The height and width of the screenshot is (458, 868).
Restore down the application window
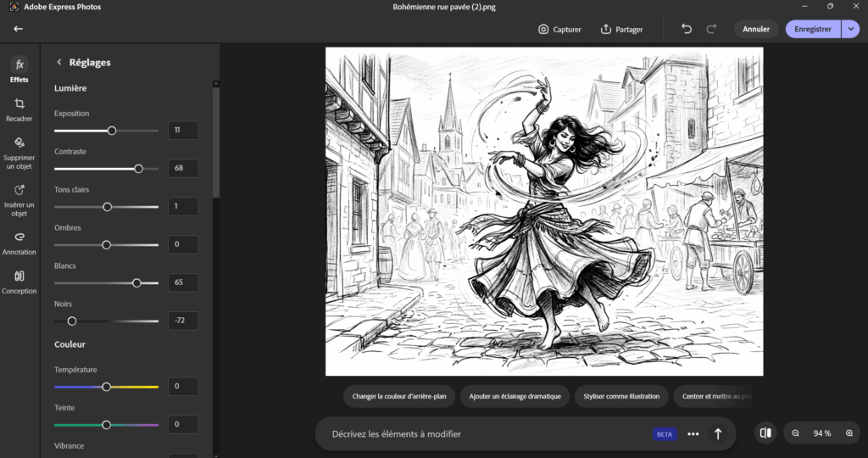(x=830, y=7)
